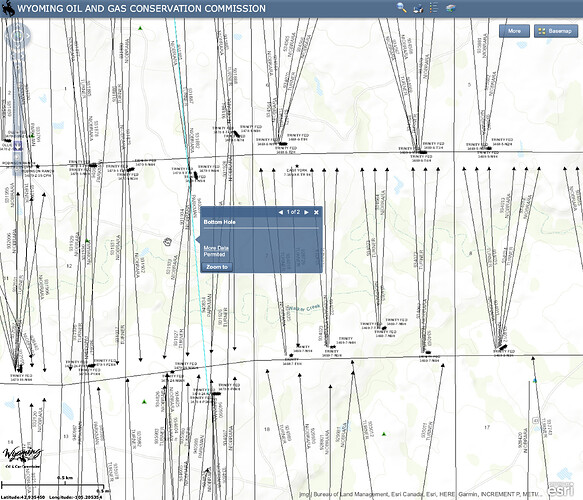Click the 0.5 km scale bar label
Screen dimensions: 583x500
65,477
